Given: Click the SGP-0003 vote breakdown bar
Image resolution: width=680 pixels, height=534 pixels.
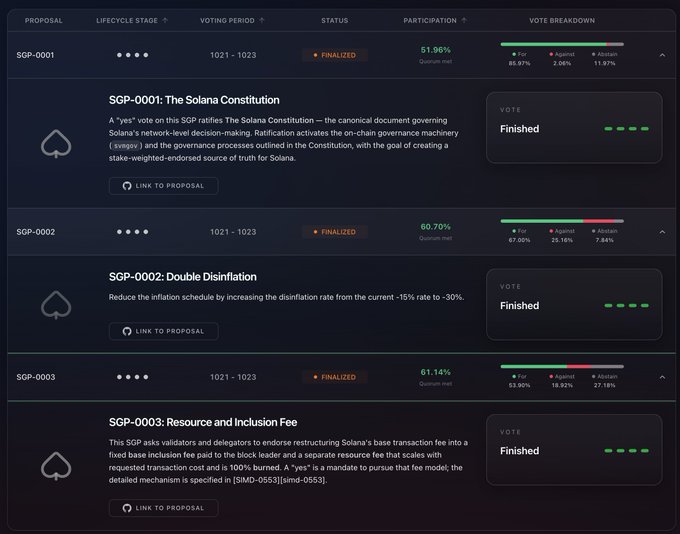Looking at the screenshot, I should coord(562,367).
